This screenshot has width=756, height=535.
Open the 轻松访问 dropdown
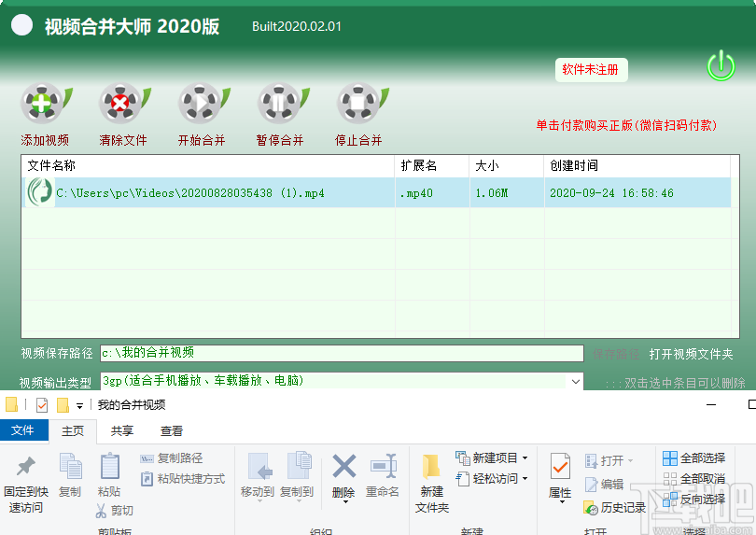click(491, 479)
